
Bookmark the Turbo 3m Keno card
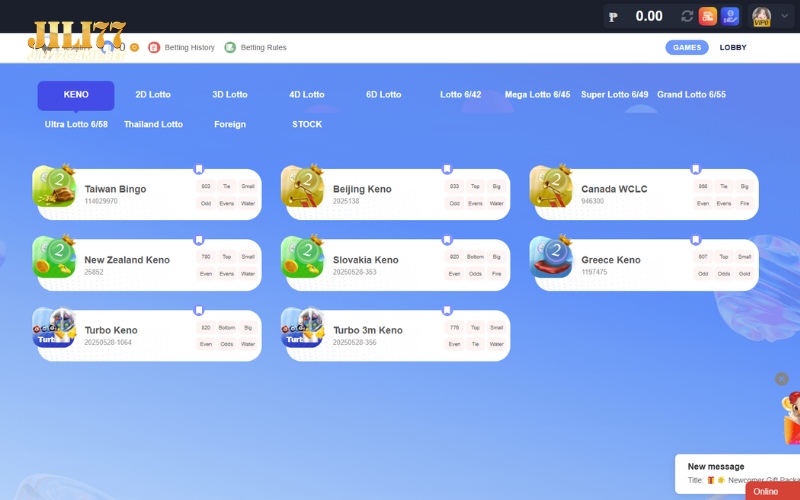(x=447, y=310)
